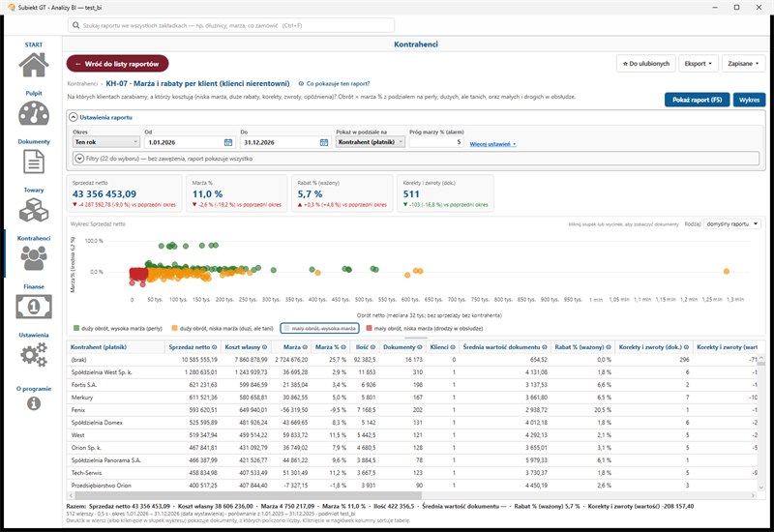Click the Korekty i zwroty KPI card 511

(445, 193)
